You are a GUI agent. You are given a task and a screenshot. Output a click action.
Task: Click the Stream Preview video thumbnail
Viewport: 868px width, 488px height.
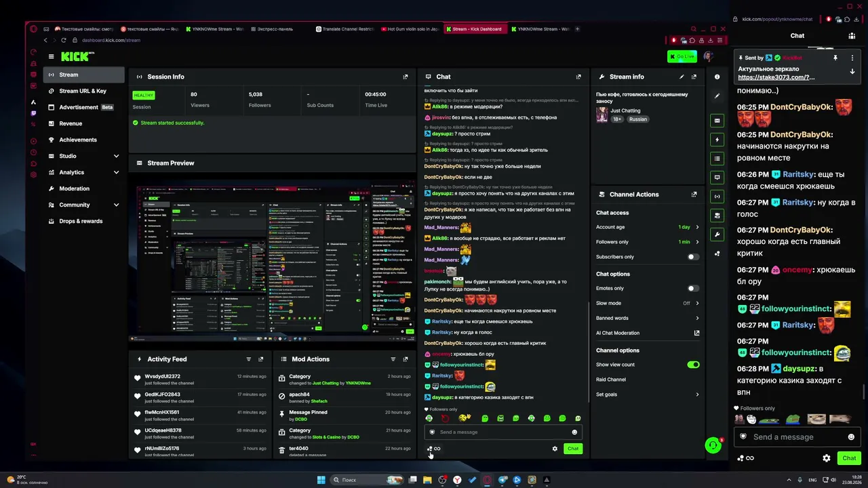(272, 260)
